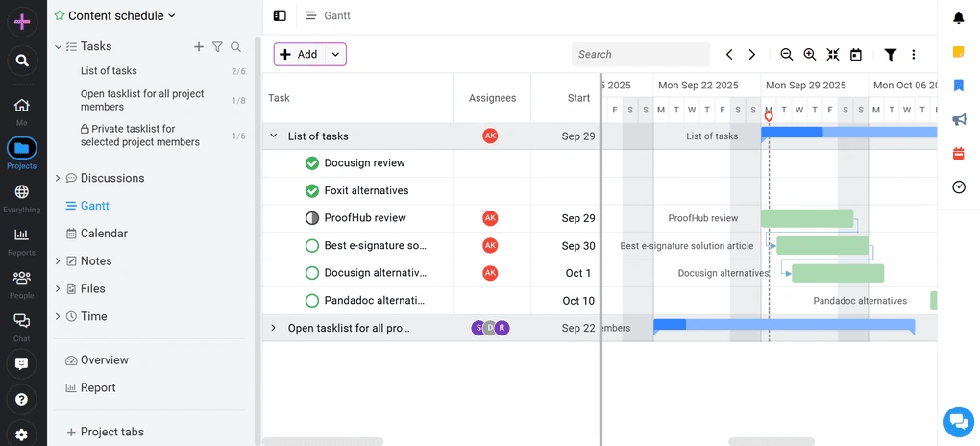Mark Best e-signature solution task complete
The height and width of the screenshot is (446, 980).
point(312,246)
